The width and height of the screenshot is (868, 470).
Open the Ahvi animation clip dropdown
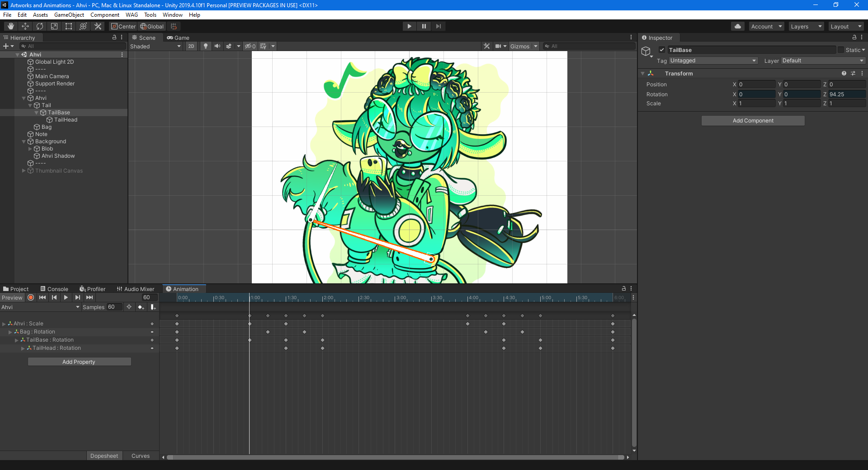40,307
